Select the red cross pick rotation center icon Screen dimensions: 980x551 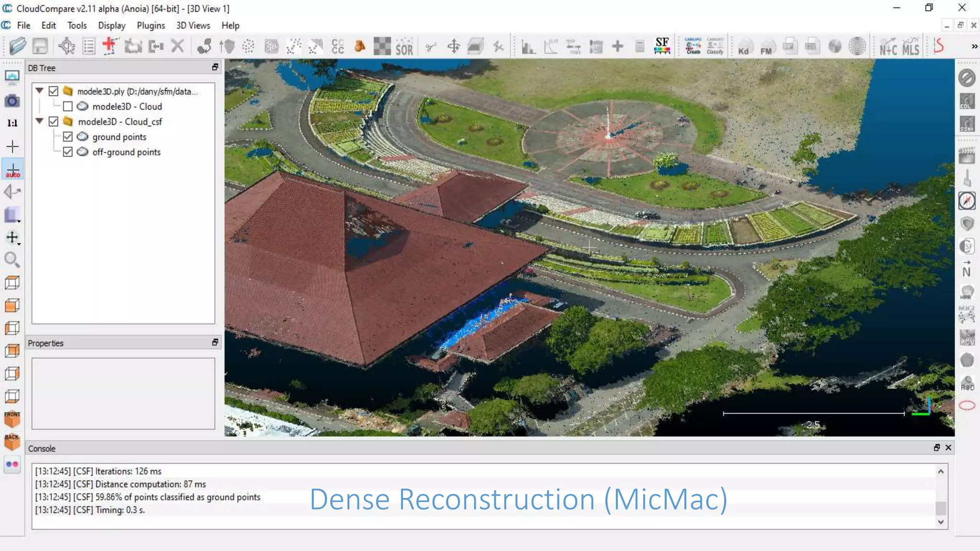pos(110,46)
